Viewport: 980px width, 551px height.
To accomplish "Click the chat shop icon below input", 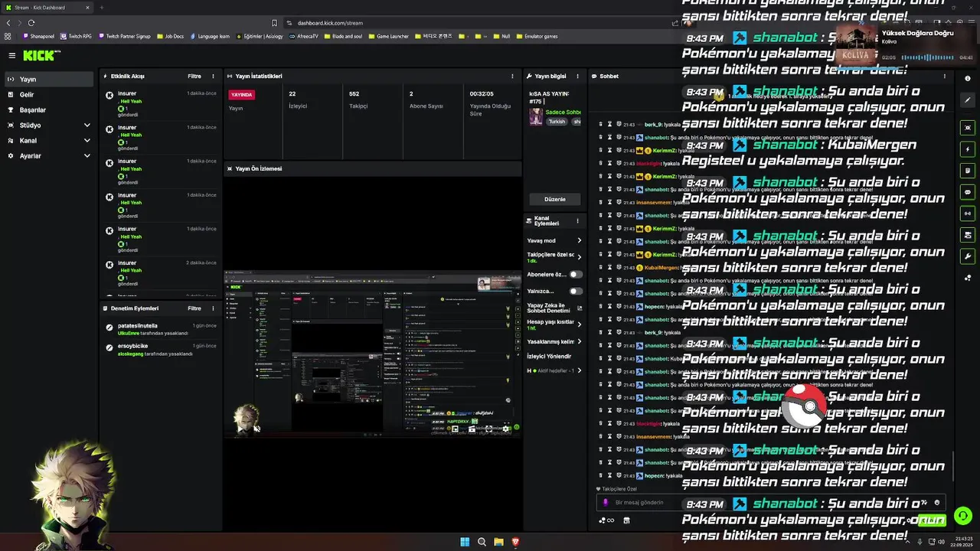I will click(626, 520).
